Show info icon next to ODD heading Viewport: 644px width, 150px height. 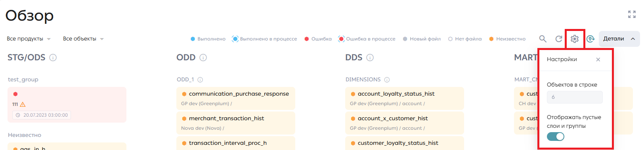click(x=203, y=58)
